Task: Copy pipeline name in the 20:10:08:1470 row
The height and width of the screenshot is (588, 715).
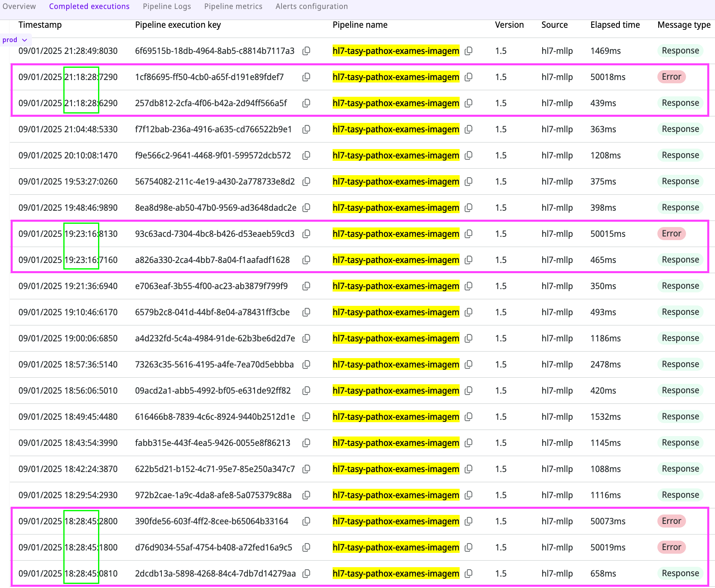Action: (x=469, y=156)
